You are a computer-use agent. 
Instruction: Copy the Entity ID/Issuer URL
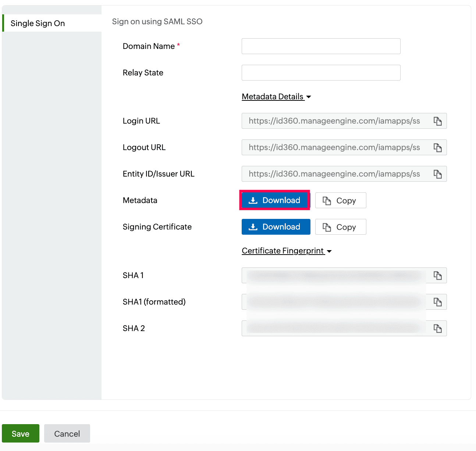[x=438, y=174]
